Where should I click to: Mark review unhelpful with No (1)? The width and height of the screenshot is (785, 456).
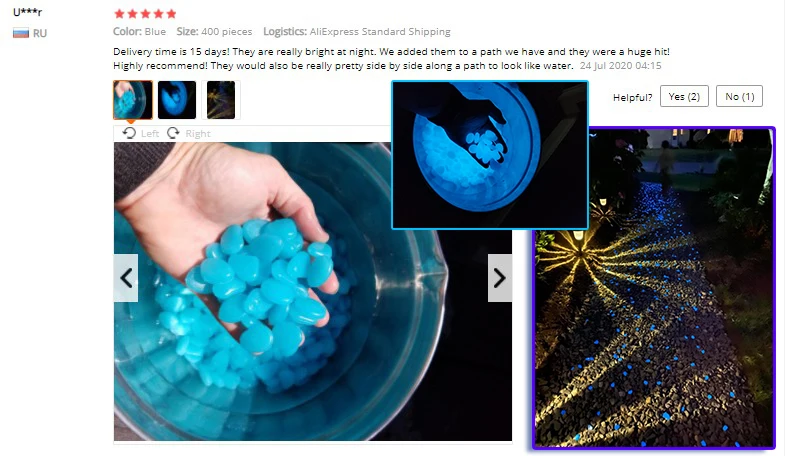point(739,97)
